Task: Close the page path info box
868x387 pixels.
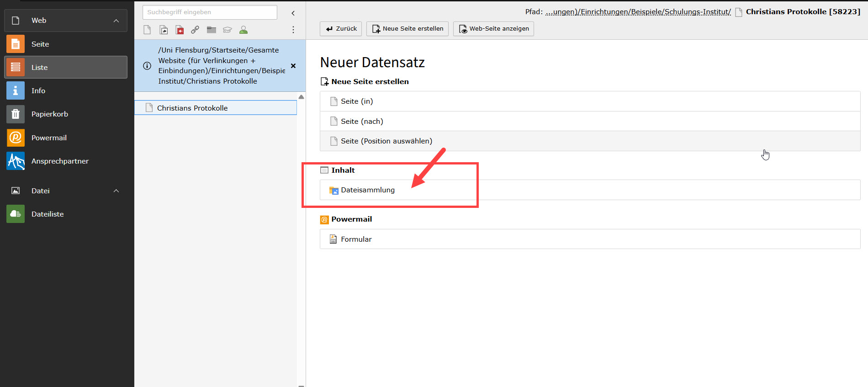Action: (293, 66)
